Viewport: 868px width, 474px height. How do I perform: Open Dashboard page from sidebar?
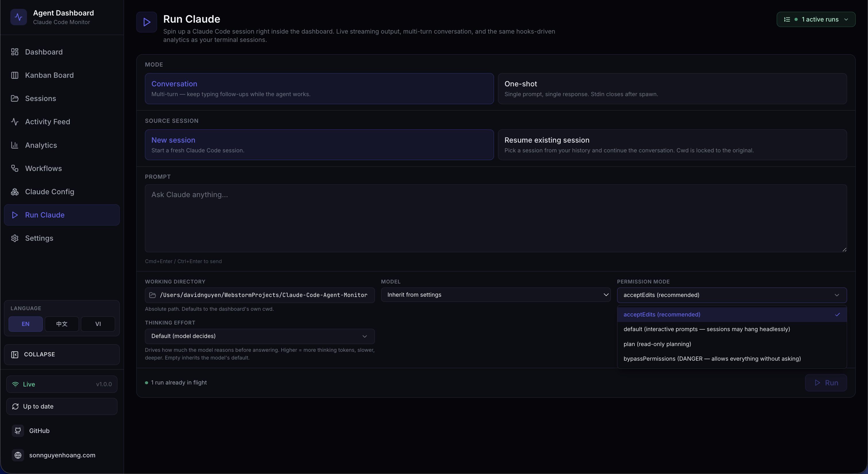coord(62,52)
